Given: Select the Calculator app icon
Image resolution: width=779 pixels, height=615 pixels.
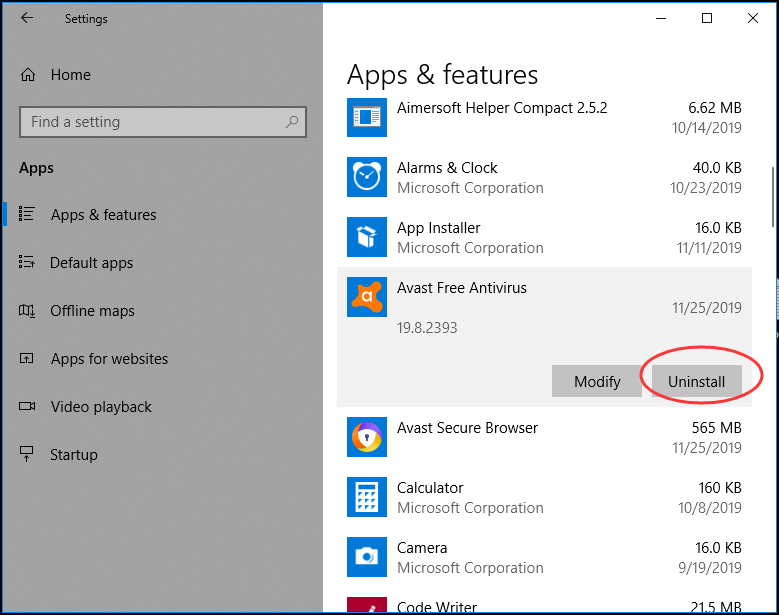Looking at the screenshot, I should [x=367, y=497].
